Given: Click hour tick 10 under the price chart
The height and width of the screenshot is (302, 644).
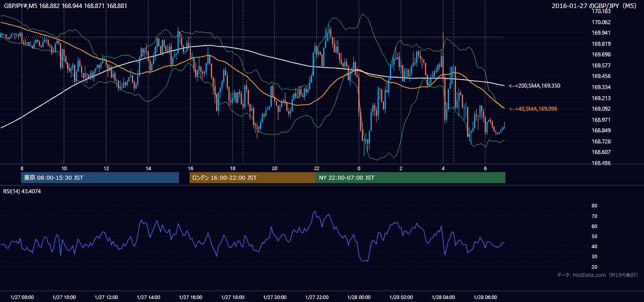Looking at the screenshot, I should tap(64, 168).
